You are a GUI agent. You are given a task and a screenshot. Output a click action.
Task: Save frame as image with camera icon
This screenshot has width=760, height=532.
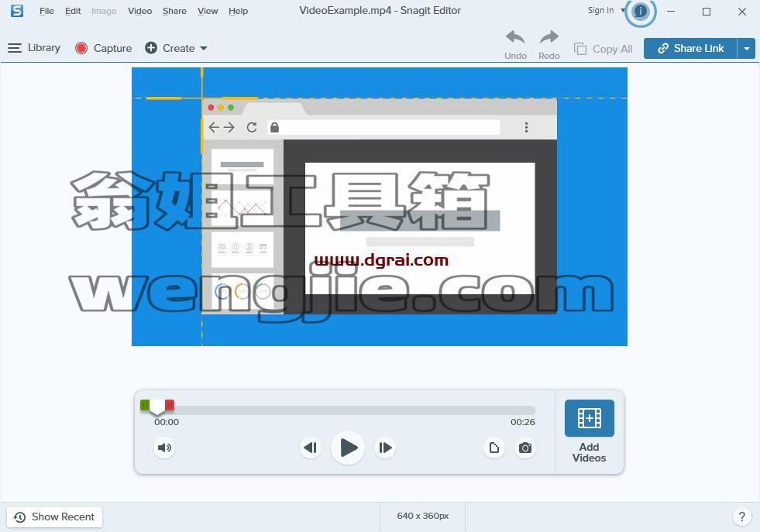525,448
